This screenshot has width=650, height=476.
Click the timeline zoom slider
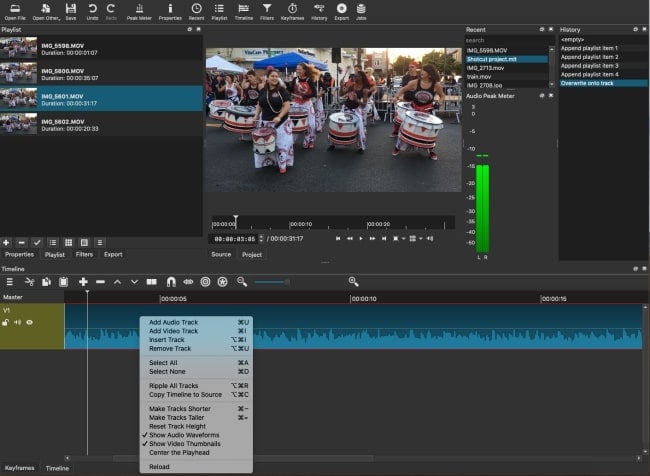pos(271,282)
